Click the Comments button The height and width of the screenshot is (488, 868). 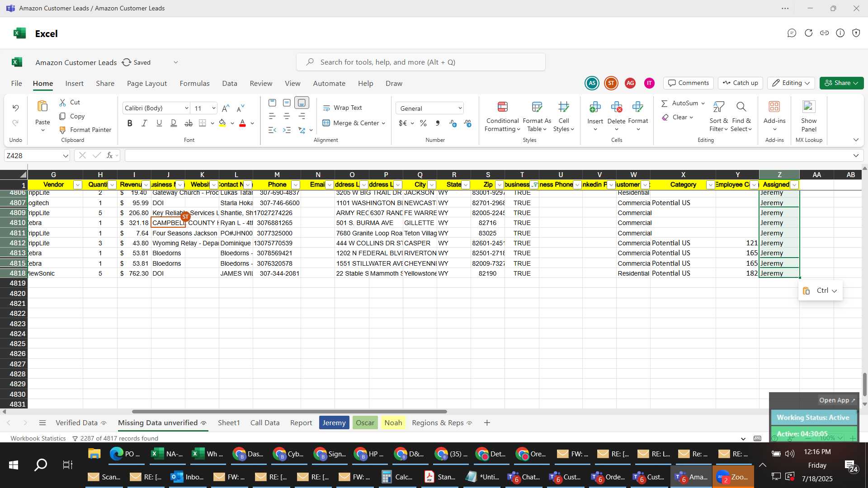click(x=689, y=83)
